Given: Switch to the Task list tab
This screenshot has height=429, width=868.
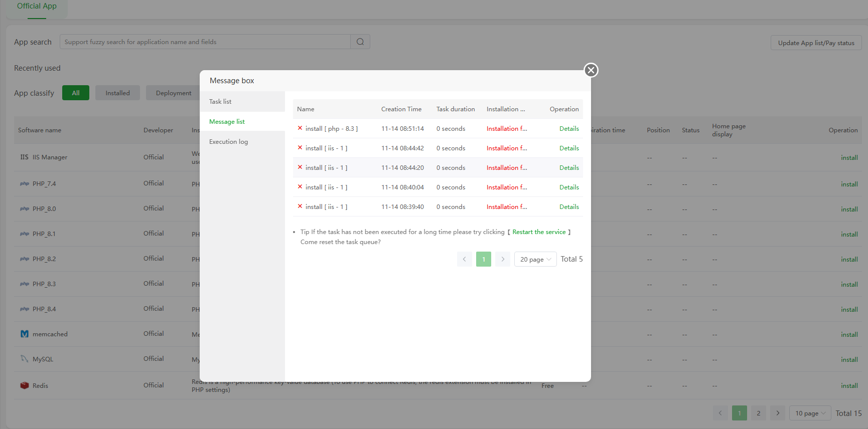Looking at the screenshot, I should [220, 101].
